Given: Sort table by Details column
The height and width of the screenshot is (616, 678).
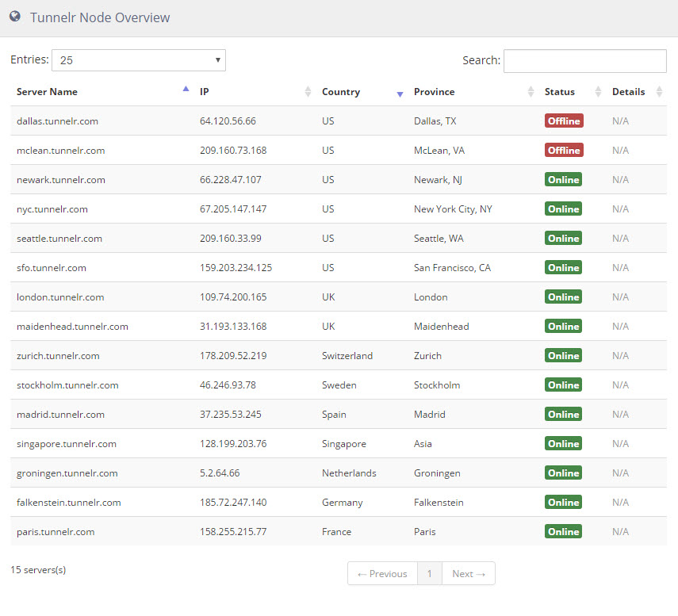Looking at the screenshot, I should click(x=636, y=92).
